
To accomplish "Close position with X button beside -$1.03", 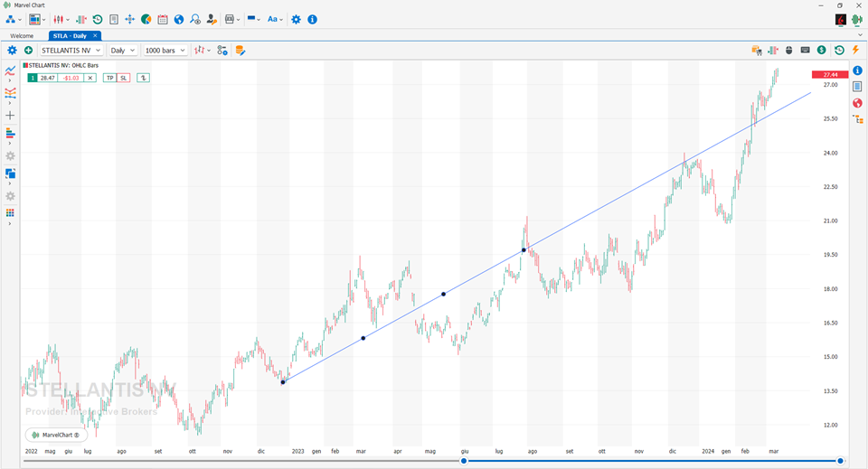I will click(x=90, y=78).
